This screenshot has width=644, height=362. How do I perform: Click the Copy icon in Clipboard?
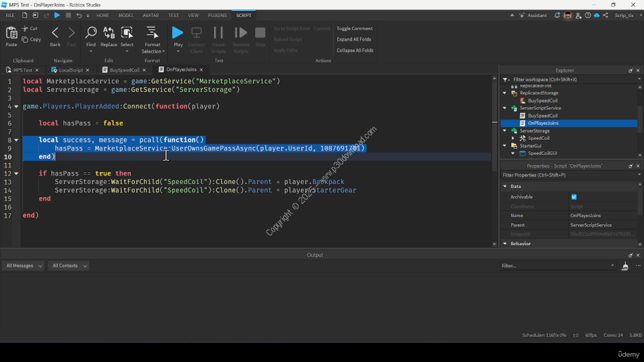coord(25,39)
